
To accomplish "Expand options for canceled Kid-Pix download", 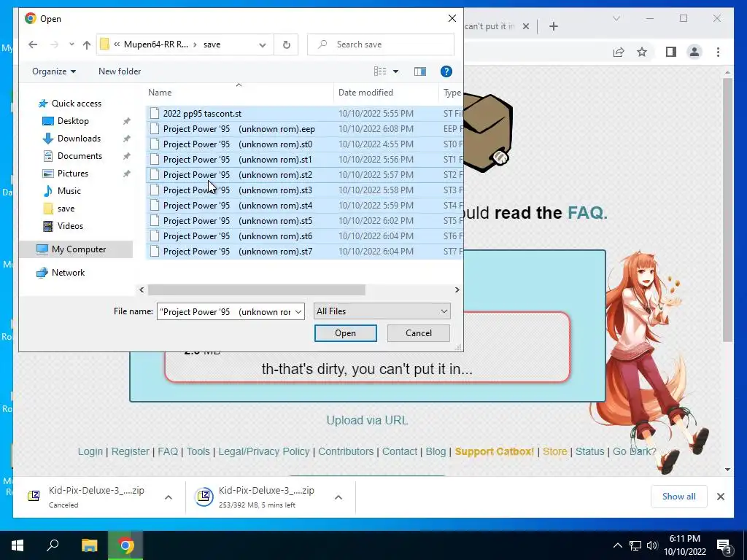I will [x=169, y=497].
